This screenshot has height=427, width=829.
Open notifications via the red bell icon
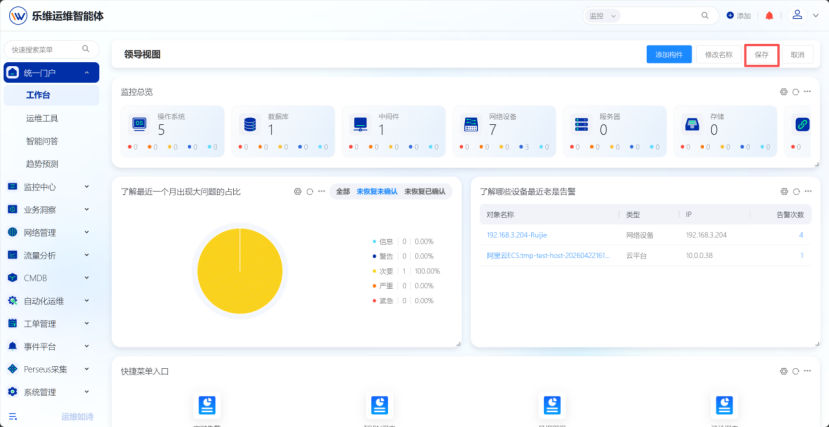tap(769, 16)
